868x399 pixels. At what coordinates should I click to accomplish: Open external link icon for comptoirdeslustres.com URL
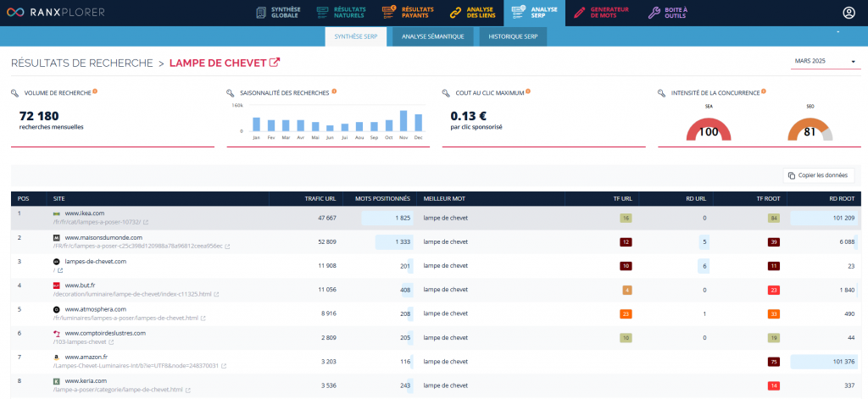click(111, 342)
